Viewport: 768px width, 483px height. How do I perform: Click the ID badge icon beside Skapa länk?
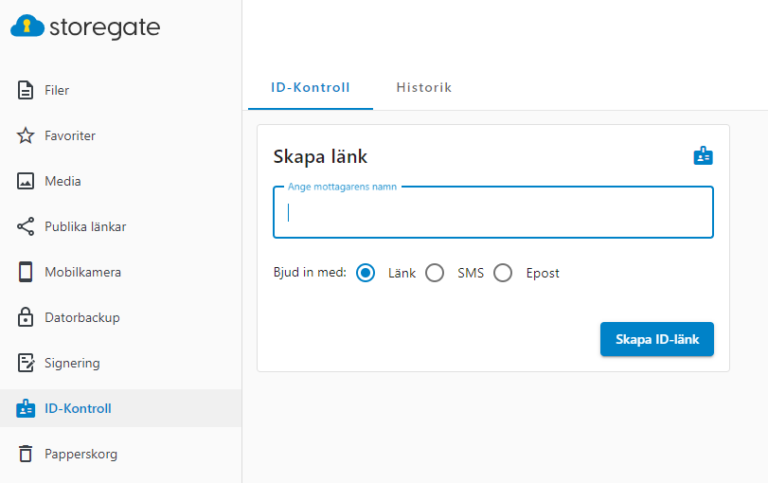703,156
